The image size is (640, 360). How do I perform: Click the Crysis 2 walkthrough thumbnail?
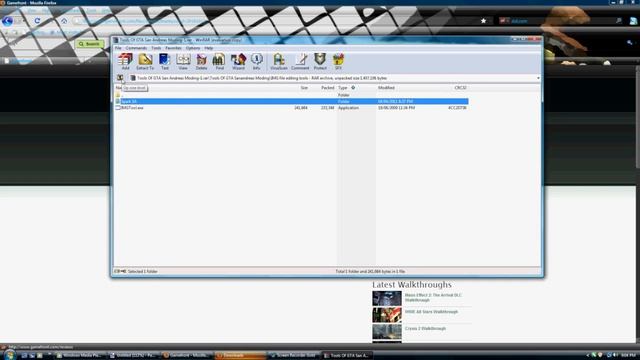click(x=387, y=332)
